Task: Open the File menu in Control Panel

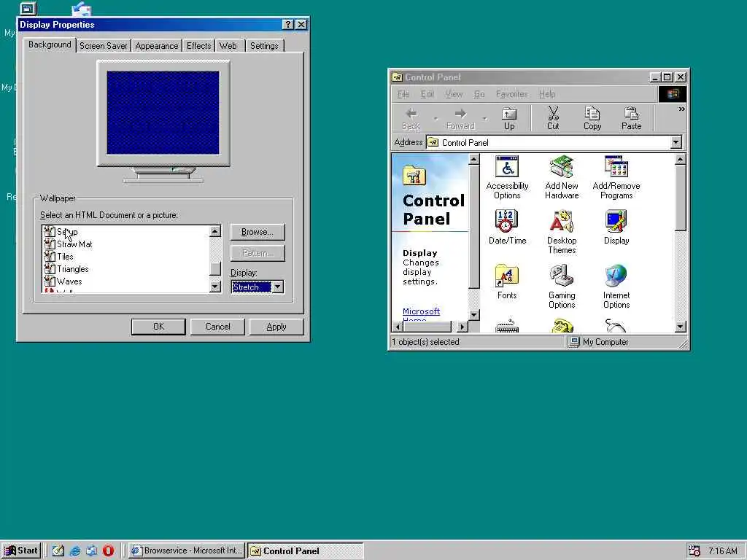Action: (403, 94)
